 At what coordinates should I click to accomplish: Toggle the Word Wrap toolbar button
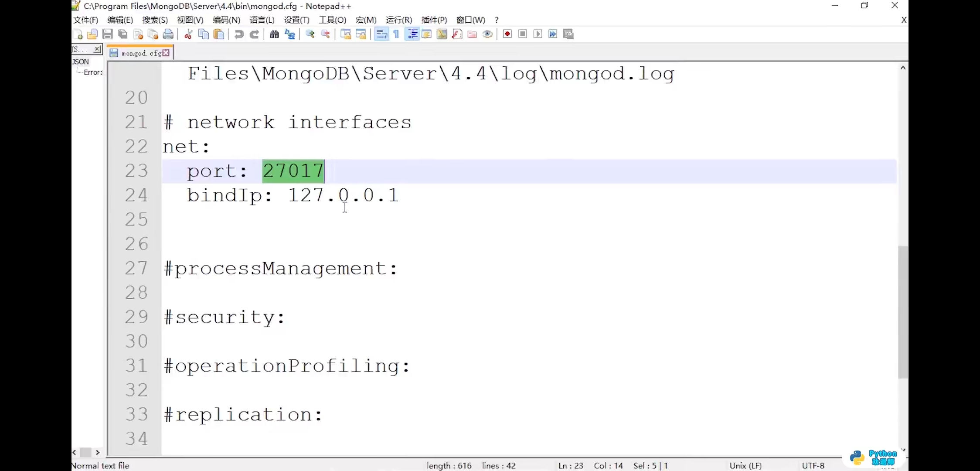pyautogui.click(x=381, y=34)
